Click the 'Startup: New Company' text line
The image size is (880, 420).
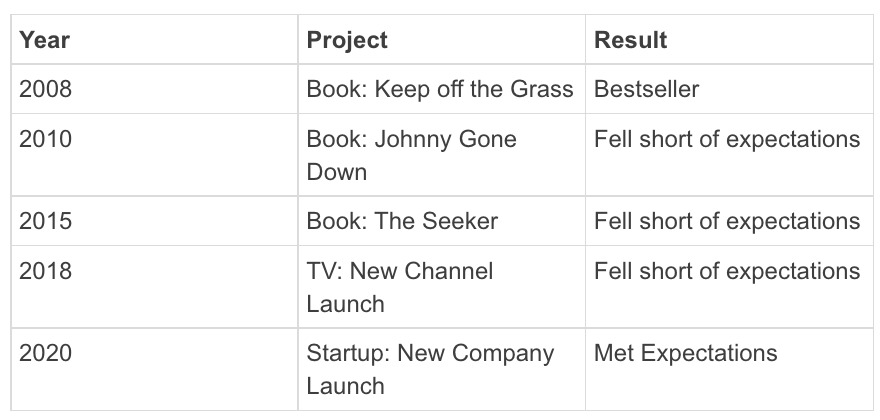point(430,353)
